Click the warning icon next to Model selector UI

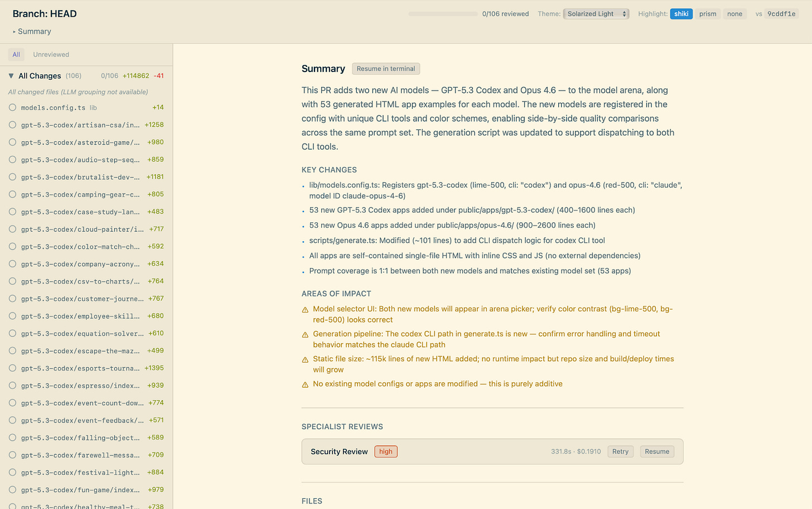[x=305, y=309]
